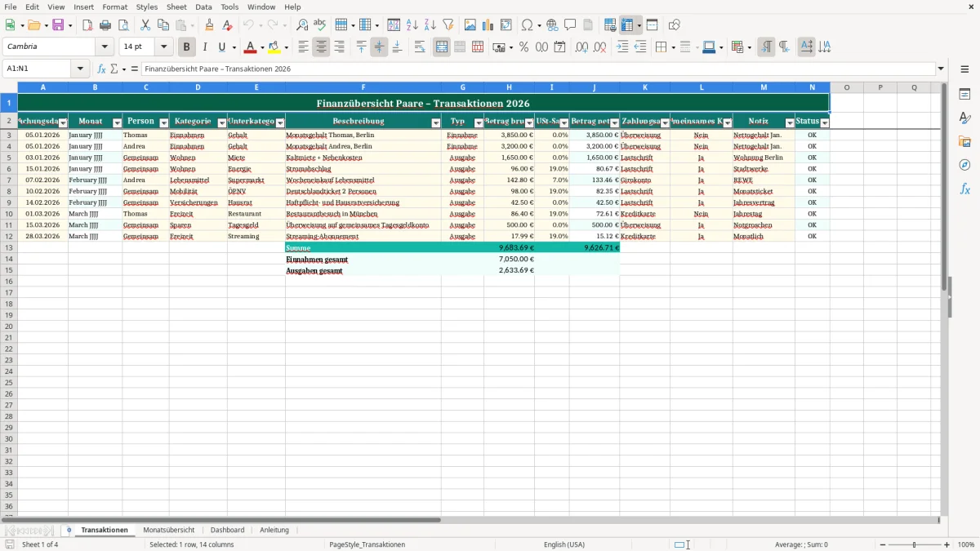Open Sidebar Properties panel icon
The width and height of the screenshot is (980, 551).
[964, 95]
